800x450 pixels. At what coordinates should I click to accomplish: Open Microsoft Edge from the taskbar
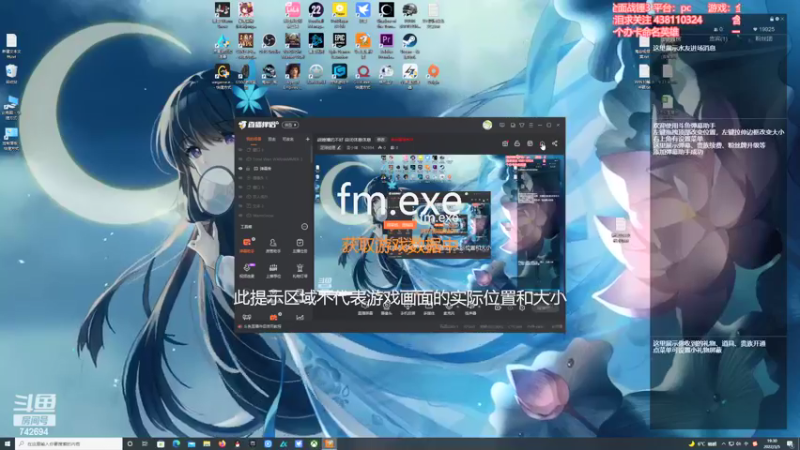(x=176, y=444)
